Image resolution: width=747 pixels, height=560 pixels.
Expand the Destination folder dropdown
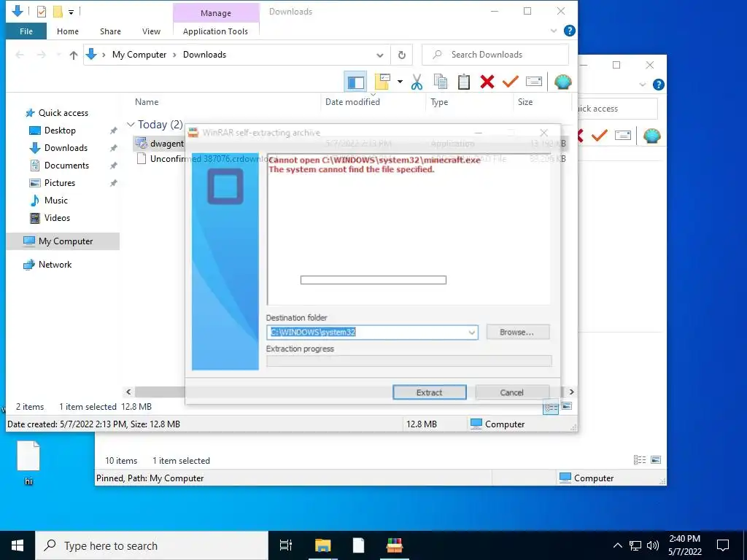click(x=472, y=332)
